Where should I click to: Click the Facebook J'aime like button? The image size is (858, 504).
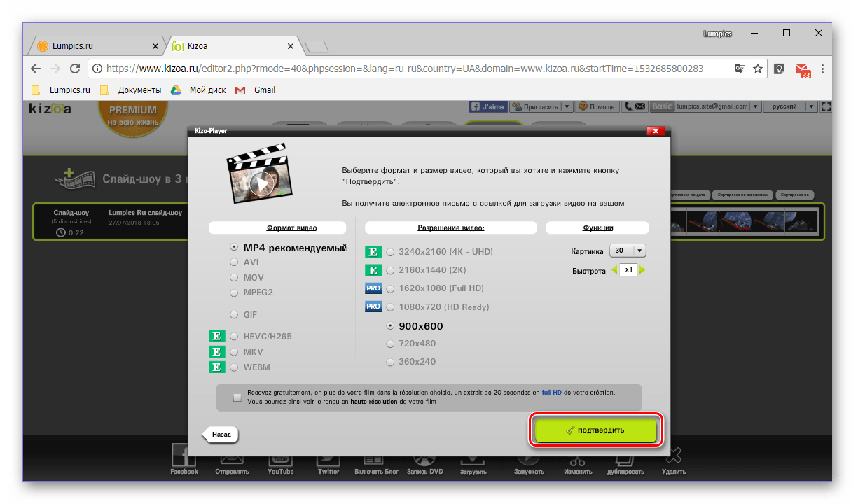487,106
